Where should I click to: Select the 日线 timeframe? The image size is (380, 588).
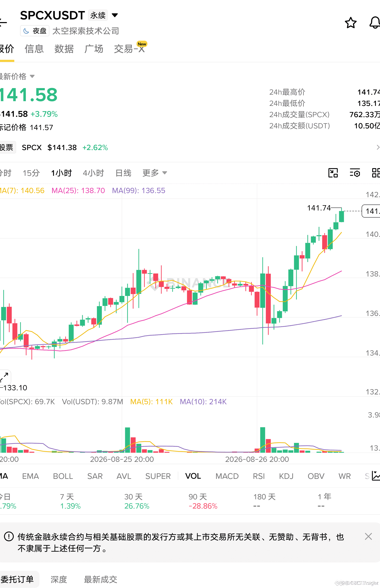point(123,173)
